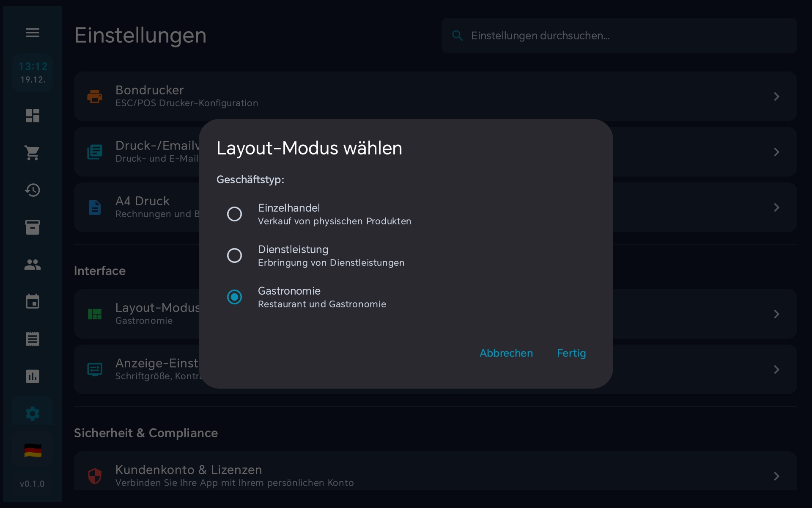Open the A4 Druck row chevron
Screen dimensions: 812x508
(776, 207)
